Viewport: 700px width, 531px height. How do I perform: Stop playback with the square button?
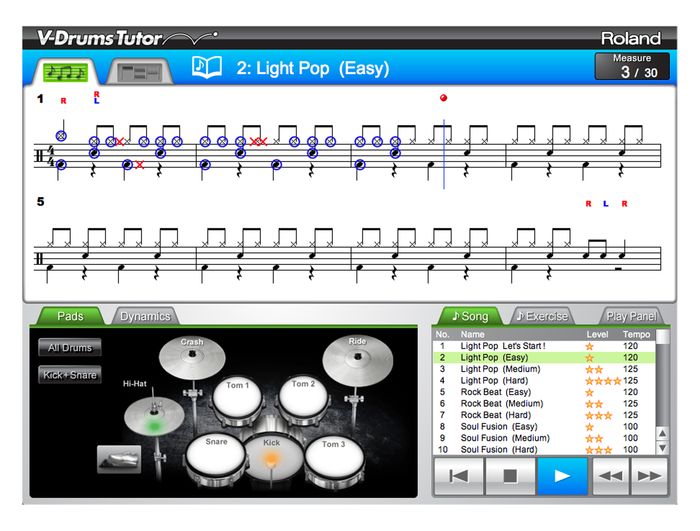pyautogui.click(x=510, y=476)
